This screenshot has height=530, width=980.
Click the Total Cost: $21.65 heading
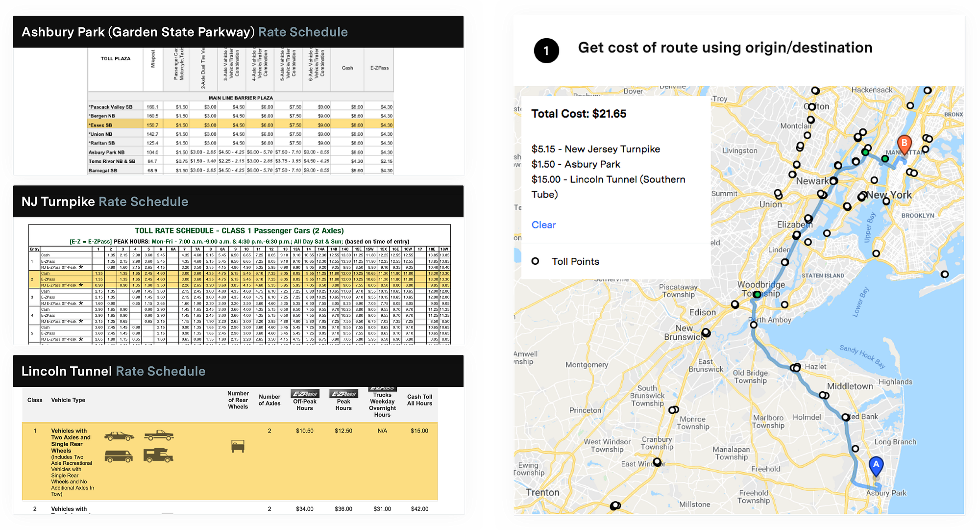(579, 114)
